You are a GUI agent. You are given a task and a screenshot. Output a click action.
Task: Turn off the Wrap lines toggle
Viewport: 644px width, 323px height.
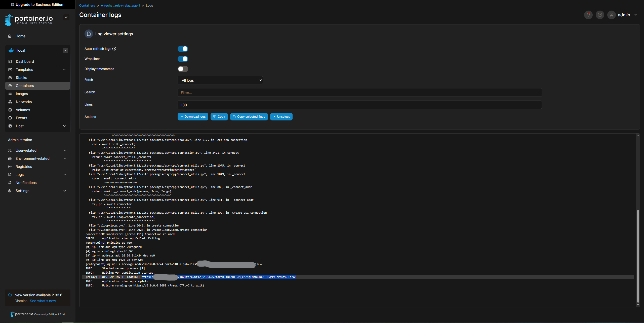pyautogui.click(x=183, y=59)
